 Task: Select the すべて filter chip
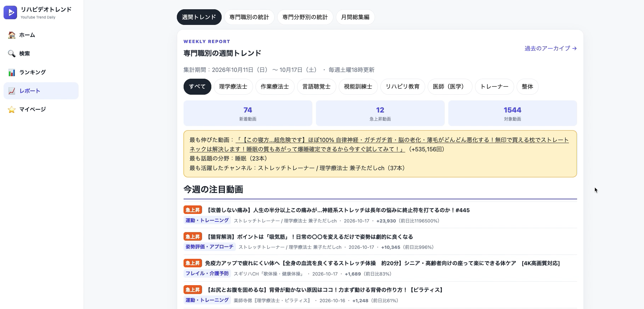pos(197,87)
